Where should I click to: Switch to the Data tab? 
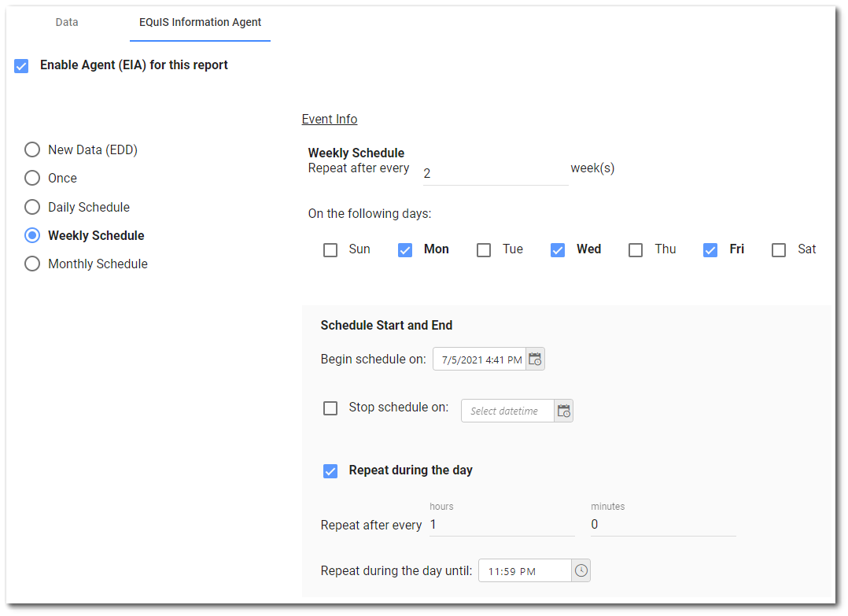point(67,22)
